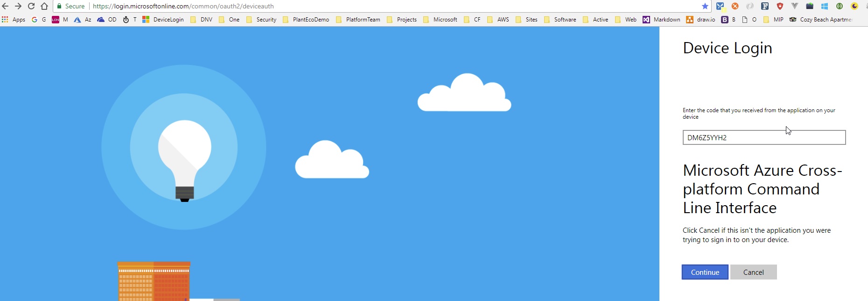Click the Windows logo extension icon
868x301 pixels.
click(825, 6)
